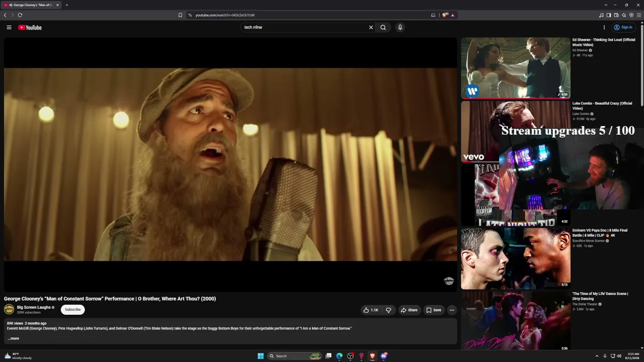Open the Brave Wallet icon

click(616, 15)
